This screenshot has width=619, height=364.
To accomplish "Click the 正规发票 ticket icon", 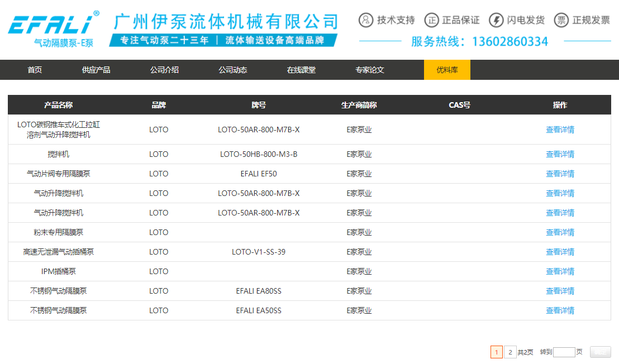I will tap(561, 20).
